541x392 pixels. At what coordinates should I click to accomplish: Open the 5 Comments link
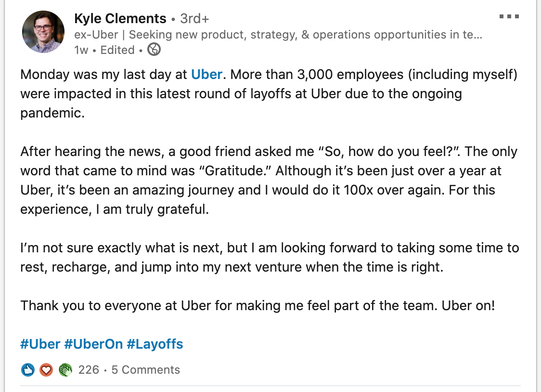coord(146,370)
